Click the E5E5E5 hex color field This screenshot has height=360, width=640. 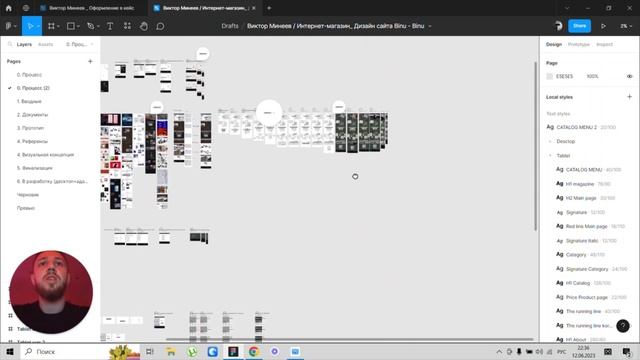564,76
